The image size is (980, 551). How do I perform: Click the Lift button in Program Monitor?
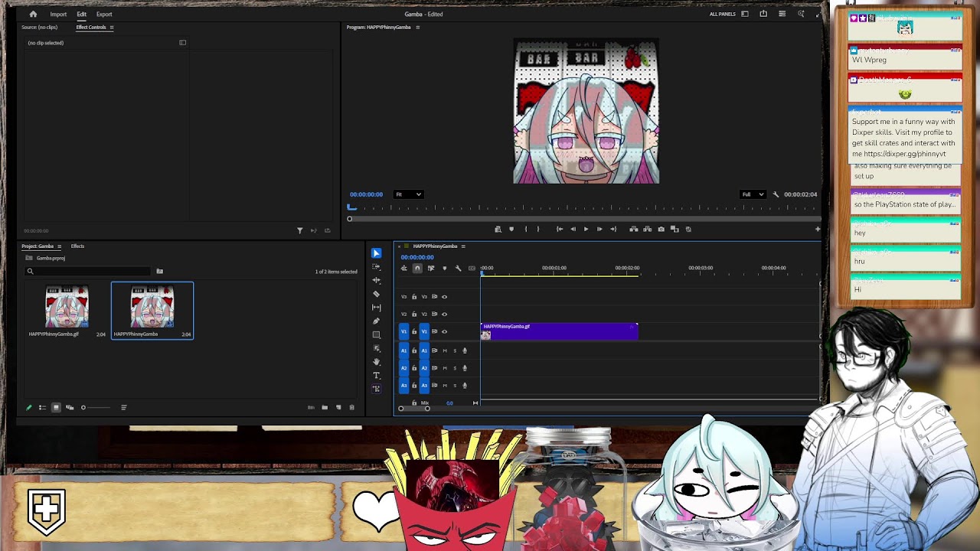click(633, 229)
